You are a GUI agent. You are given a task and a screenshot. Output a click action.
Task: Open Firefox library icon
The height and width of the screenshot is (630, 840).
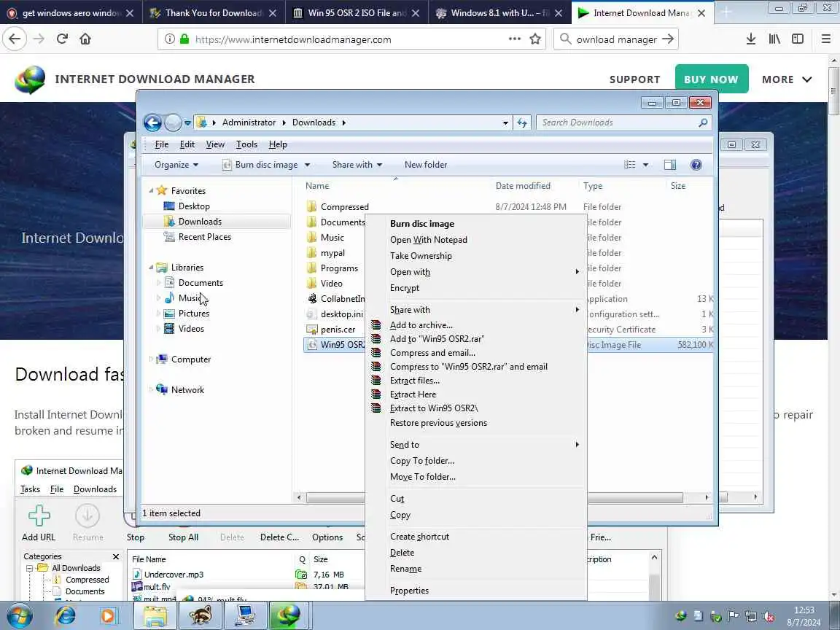[774, 39]
